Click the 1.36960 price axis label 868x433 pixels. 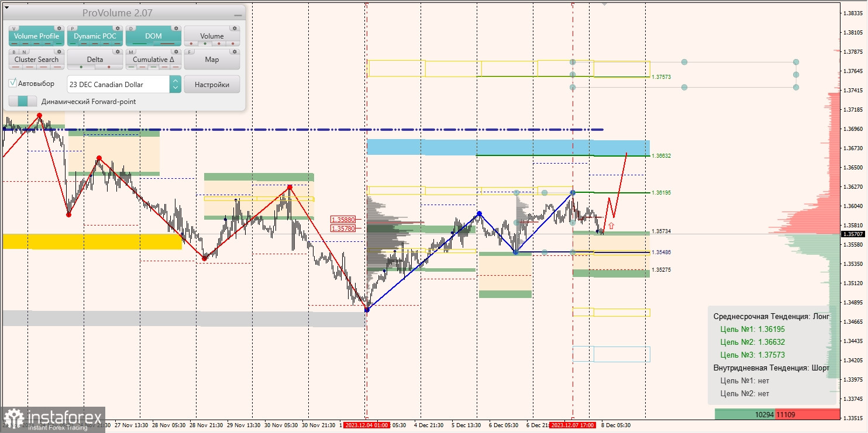tap(855, 129)
